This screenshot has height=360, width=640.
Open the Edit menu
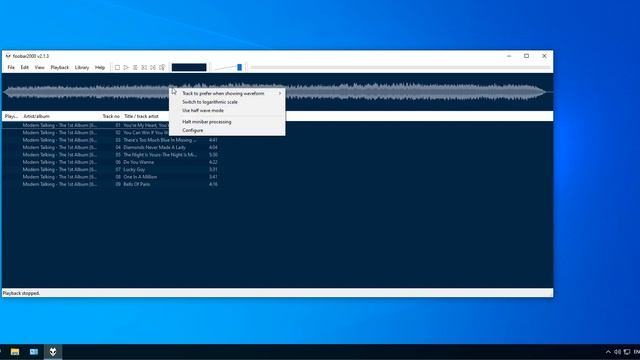click(x=24, y=67)
